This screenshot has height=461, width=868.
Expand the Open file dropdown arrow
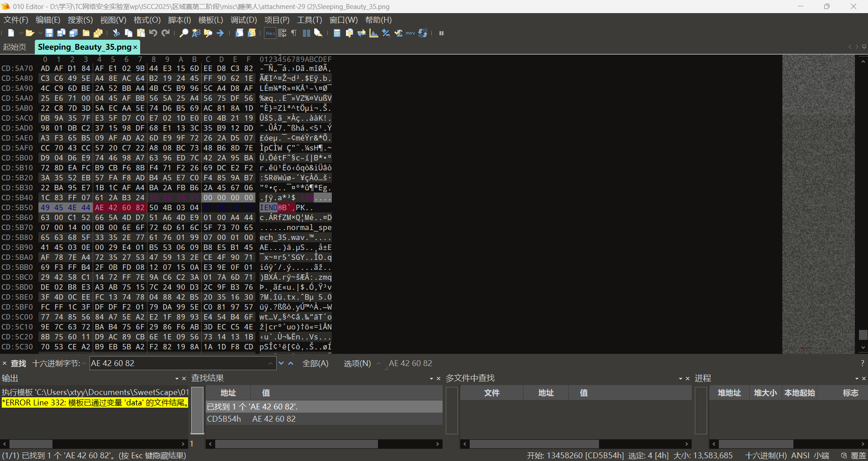pyautogui.click(x=40, y=33)
